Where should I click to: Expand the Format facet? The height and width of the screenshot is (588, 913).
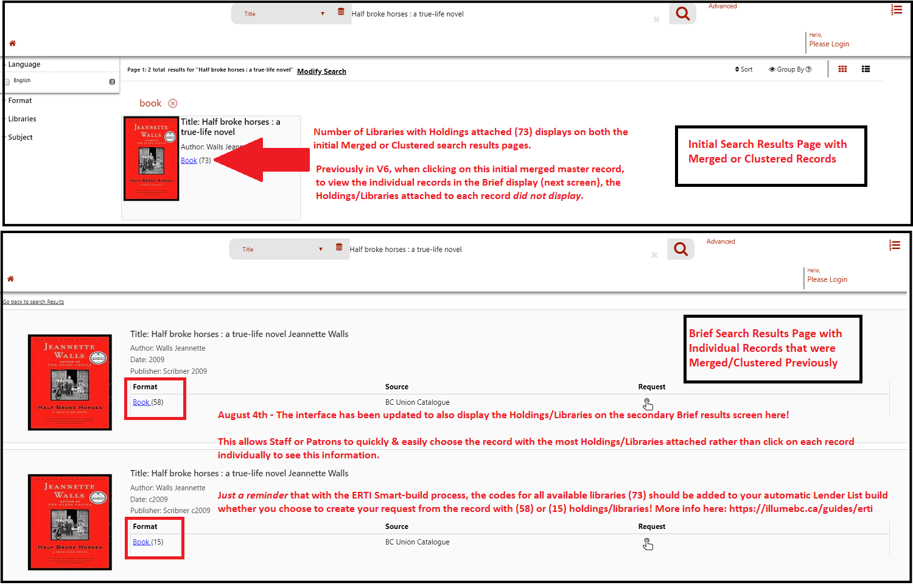coord(20,100)
